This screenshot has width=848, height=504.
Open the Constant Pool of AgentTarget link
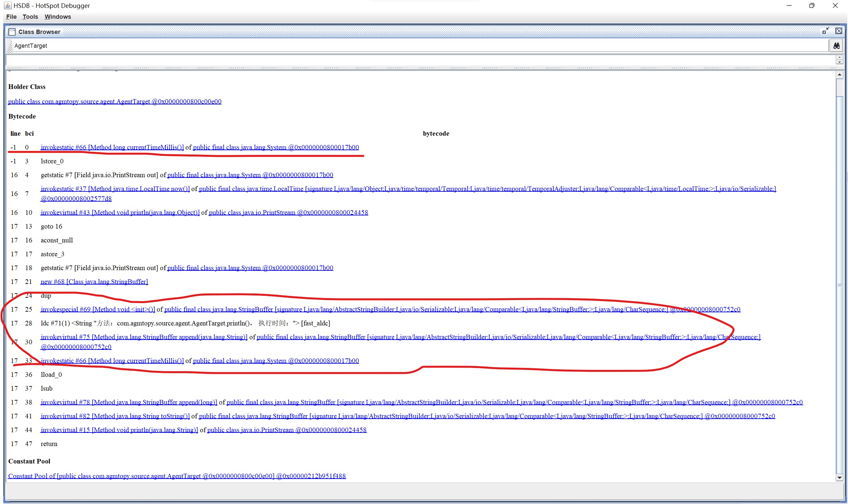(x=177, y=476)
